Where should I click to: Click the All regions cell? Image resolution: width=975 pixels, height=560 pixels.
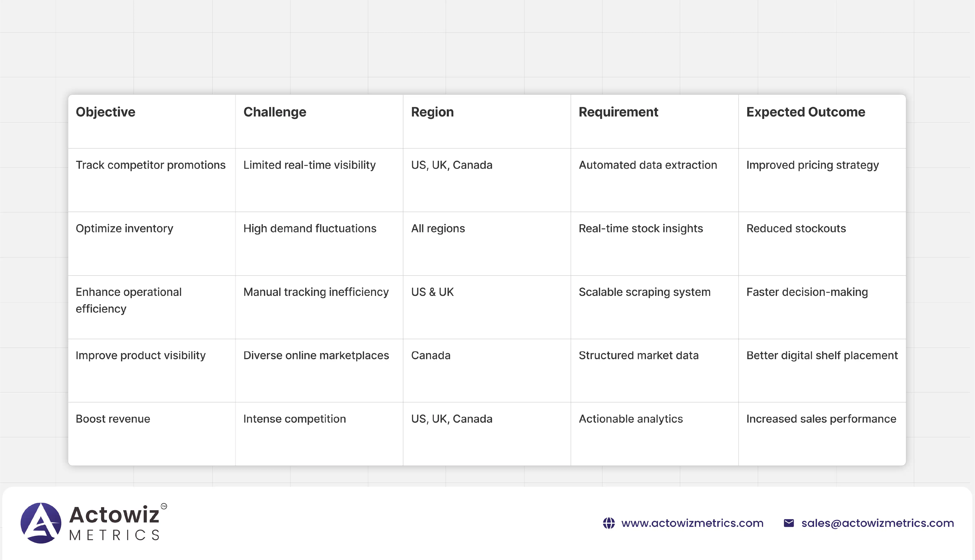pos(438,228)
